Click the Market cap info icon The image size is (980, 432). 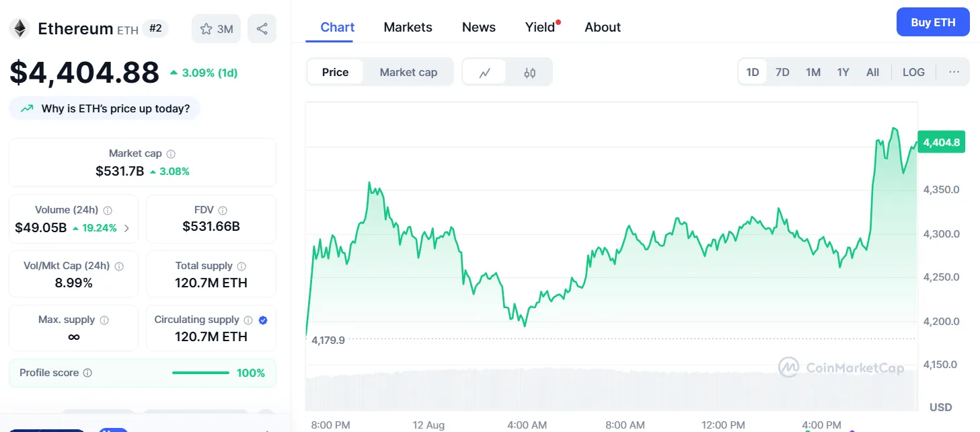coord(171,154)
